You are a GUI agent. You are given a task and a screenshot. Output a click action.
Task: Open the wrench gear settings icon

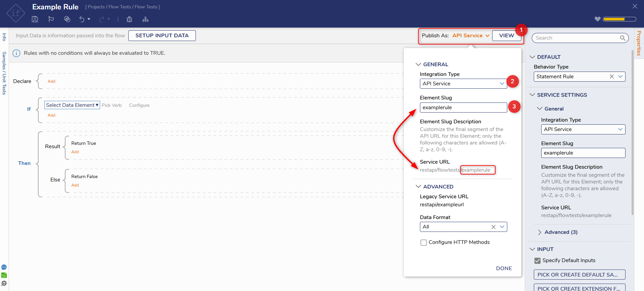(x=4, y=283)
